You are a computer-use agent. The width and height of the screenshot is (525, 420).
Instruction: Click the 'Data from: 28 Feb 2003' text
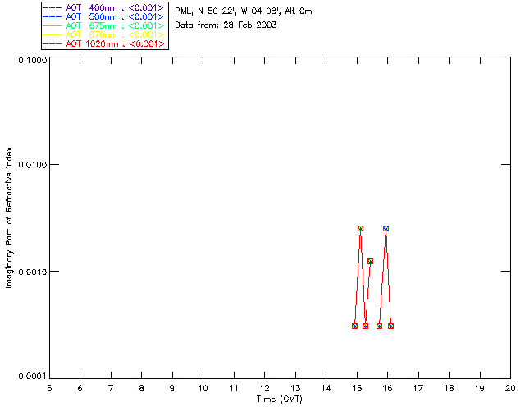pyautogui.click(x=226, y=25)
